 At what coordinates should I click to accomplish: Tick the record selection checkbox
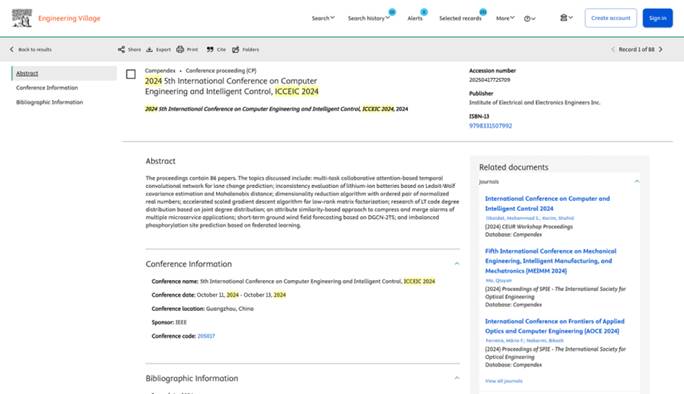131,74
